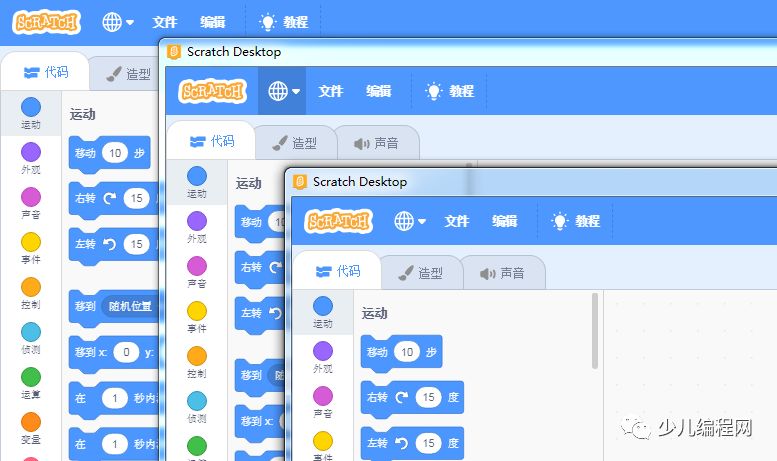Choose 声音 category in front window
This screenshot has width=777, height=461.
(x=323, y=402)
